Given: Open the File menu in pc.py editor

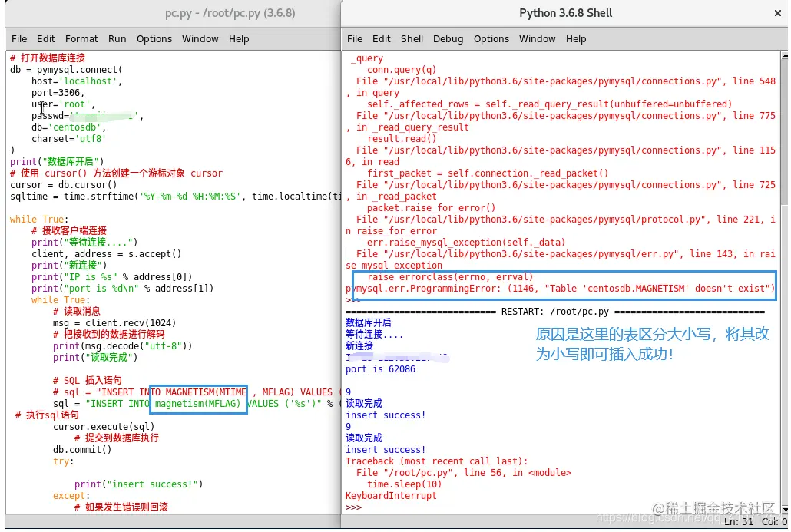Looking at the screenshot, I should pyautogui.click(x=19, y=39).
